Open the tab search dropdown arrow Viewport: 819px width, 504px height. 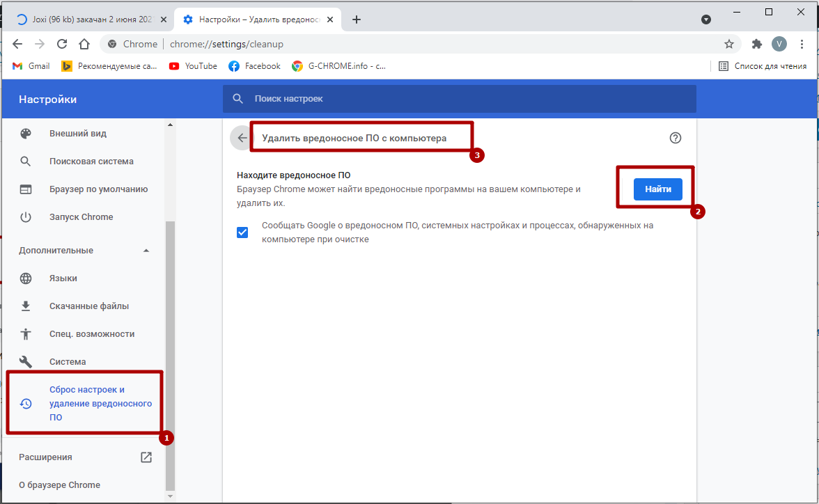pyautogui.click(x=706, y=19)
